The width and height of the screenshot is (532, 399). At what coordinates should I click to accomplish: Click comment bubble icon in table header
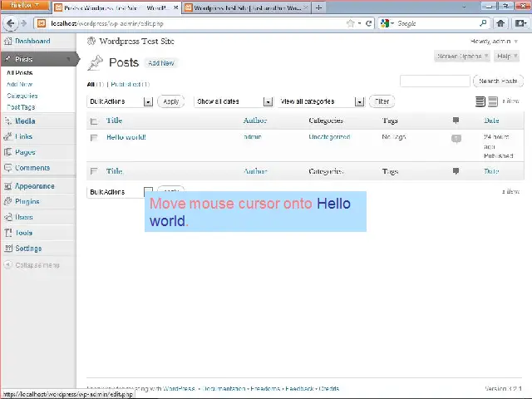tap(456, 120)
